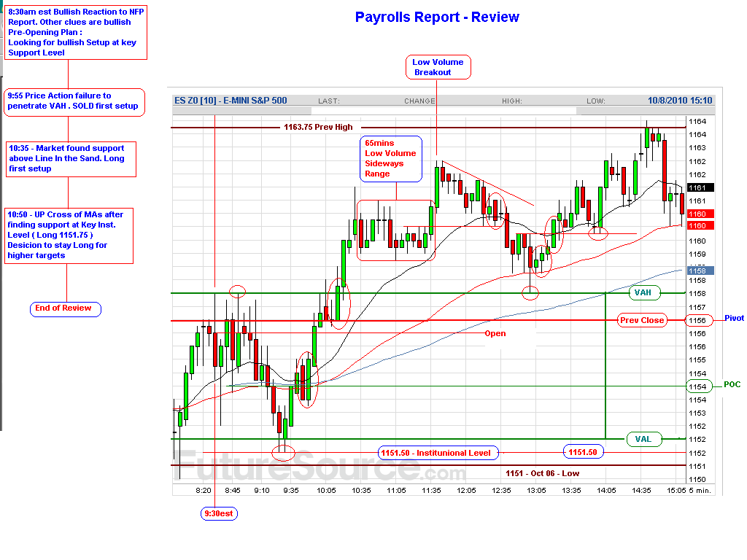Click the 'Open' price line label
The height and width of the screenshot is (560, 747).
pyautogui.click(x=495, y=333)
